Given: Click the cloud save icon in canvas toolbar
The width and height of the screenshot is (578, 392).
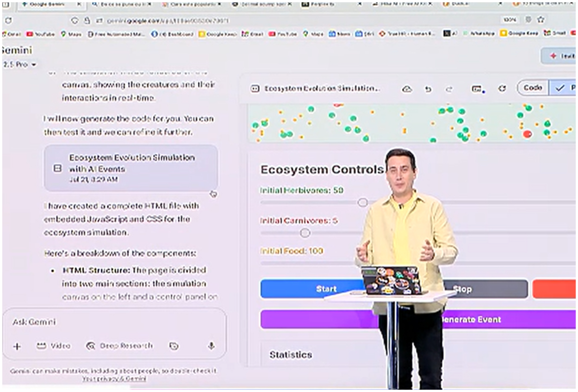Looking at the screenshot, I should click(x=407, y=89).
